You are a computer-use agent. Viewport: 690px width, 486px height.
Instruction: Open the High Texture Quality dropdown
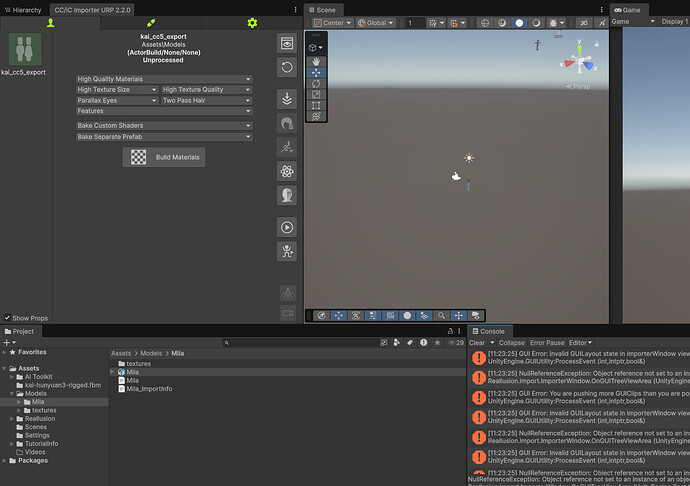[206, 89]
